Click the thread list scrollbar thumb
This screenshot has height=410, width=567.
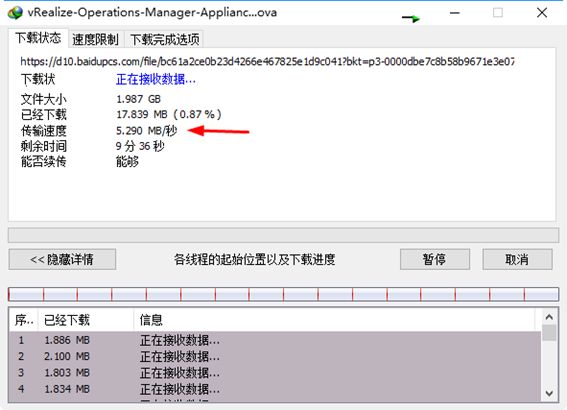pyautogui.click(x=549, y=333)
